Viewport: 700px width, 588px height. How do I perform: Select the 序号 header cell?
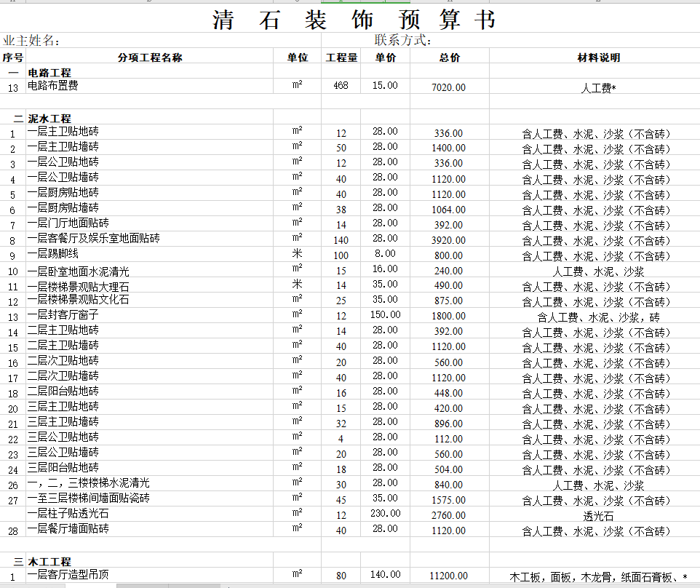click(12, 57)
